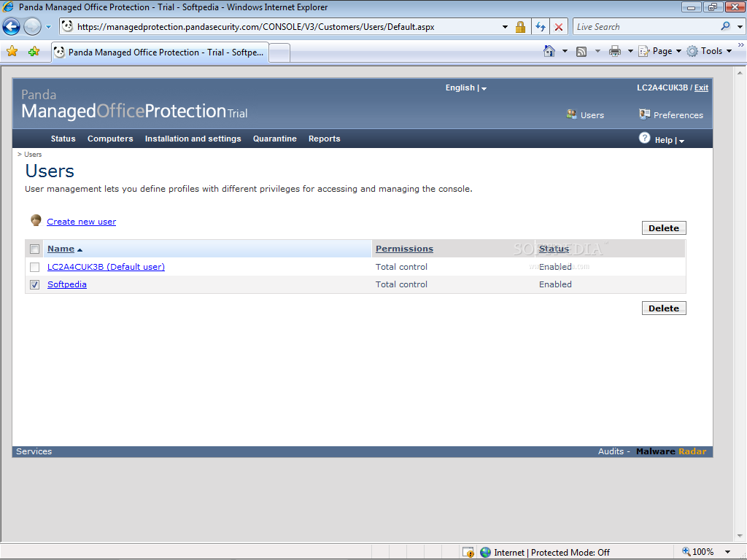747x560 pixels.
Task: Expand the Home button dropdown arrow
Action: 565,52
